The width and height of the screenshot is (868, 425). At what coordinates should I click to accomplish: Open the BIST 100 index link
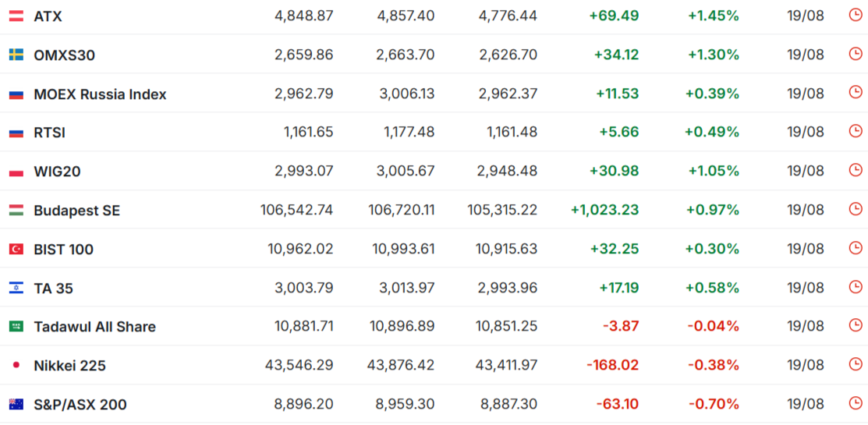click(x=64, y=249)
